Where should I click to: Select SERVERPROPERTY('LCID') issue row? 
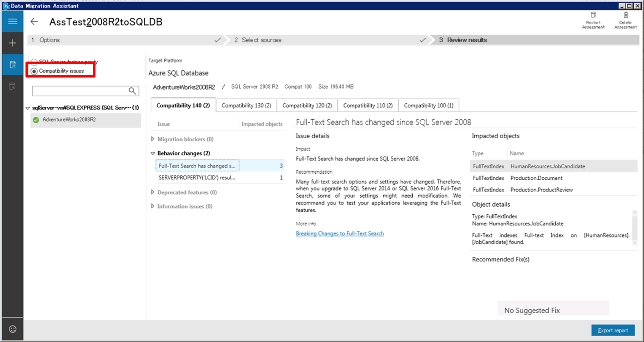click(219, 177)
